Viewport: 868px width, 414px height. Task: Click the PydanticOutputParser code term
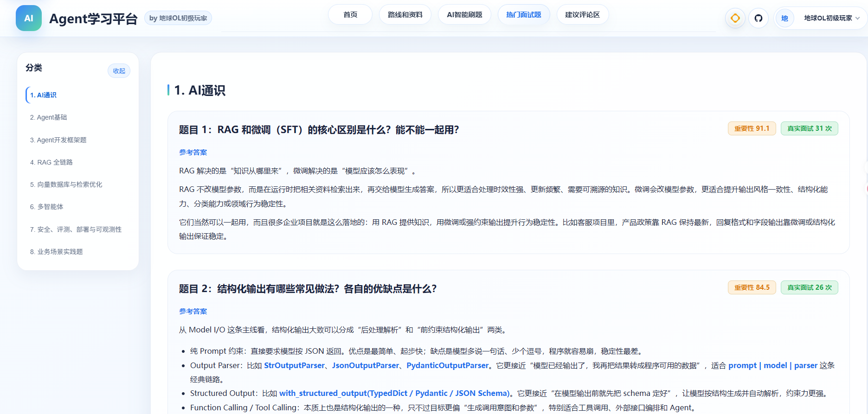[448, 365]
